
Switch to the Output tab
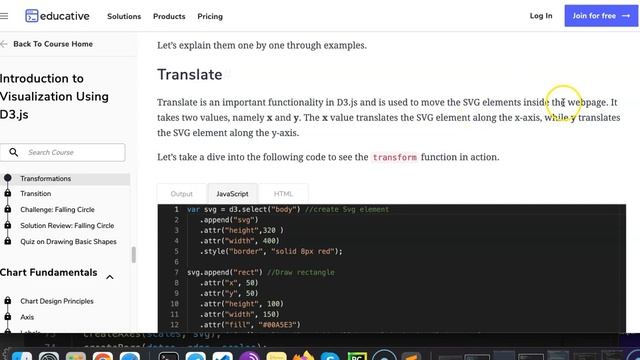click(181, 194)
